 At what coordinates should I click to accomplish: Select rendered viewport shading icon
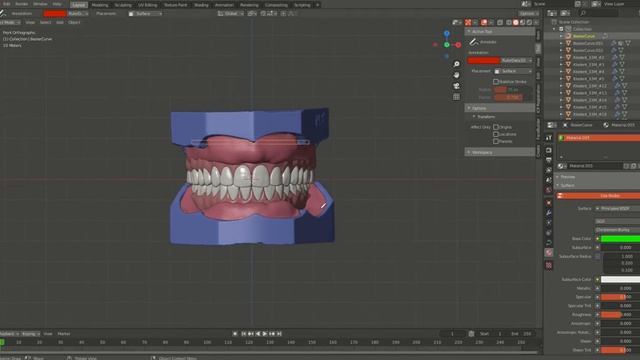click(x=529, y=22)
